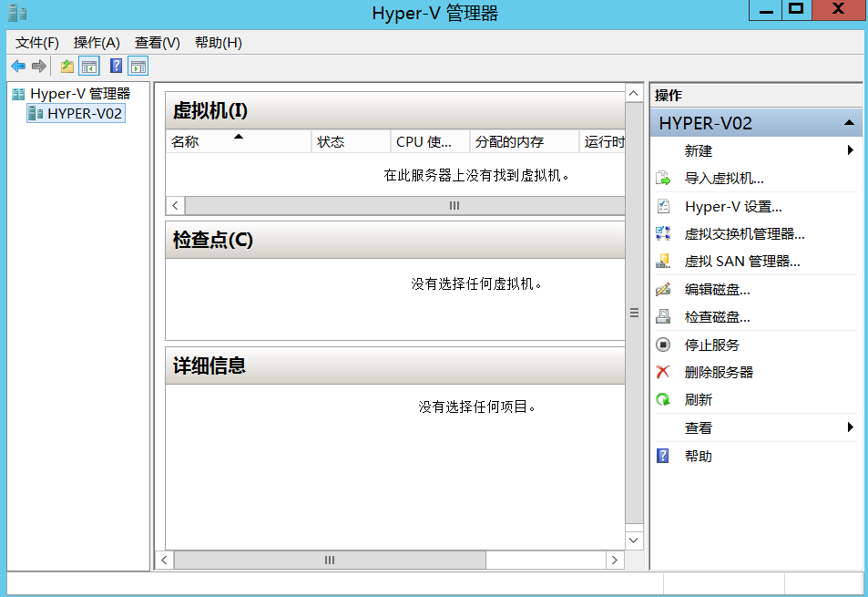Sort by the CPU 使... column header
Viewport: 868px width, 597px height.
(430, 142)
